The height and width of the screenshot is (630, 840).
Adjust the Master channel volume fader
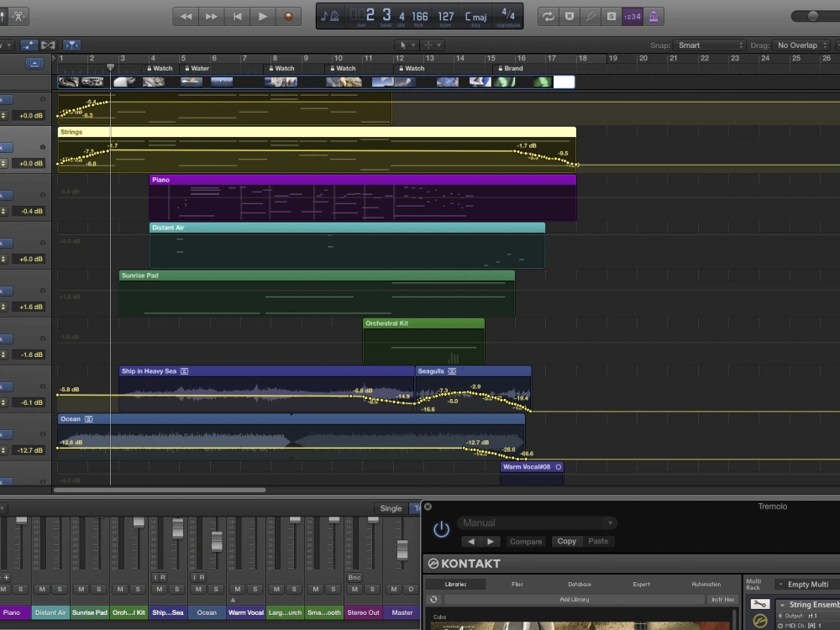coord(402,550)
